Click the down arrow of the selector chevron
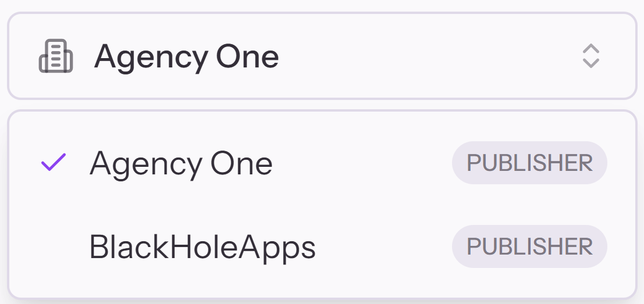 coord(590,63)
